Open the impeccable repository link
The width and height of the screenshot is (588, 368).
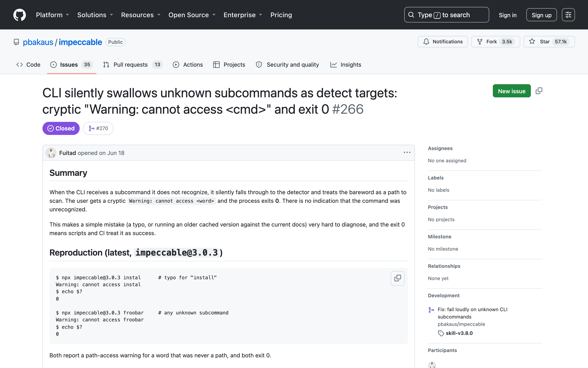coord(80,42)
